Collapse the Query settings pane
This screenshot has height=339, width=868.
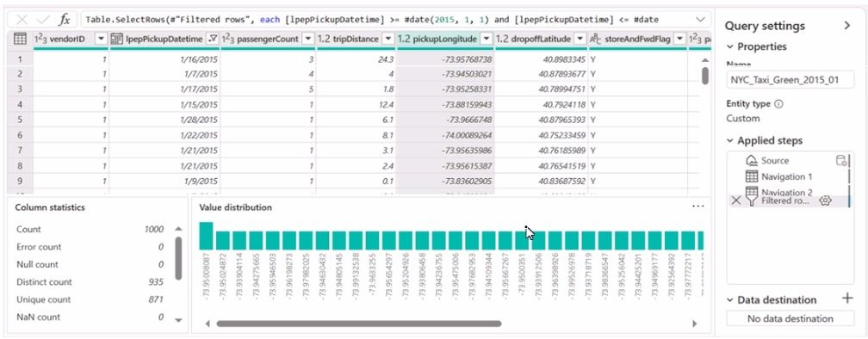[x=847, y=26]
